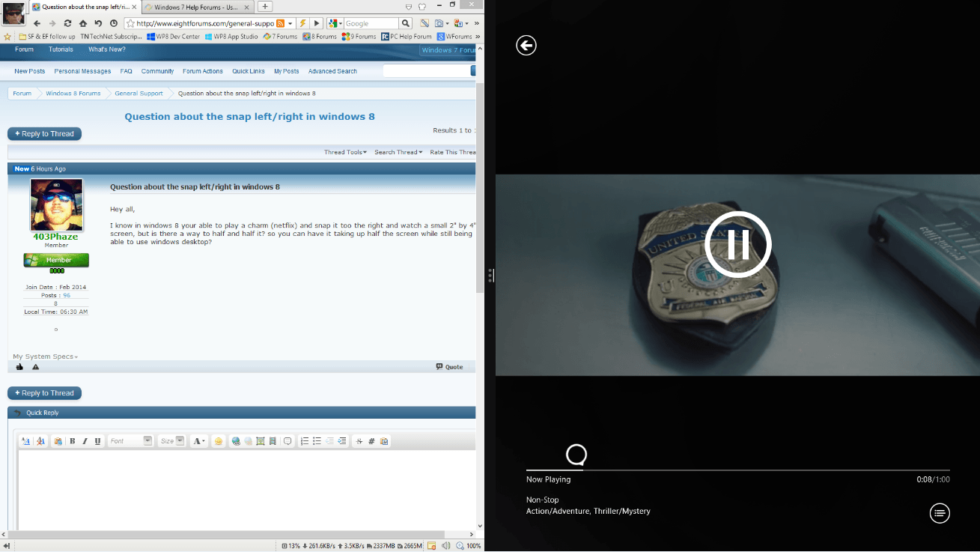Click the back arrow in video app

coord(526,45)
